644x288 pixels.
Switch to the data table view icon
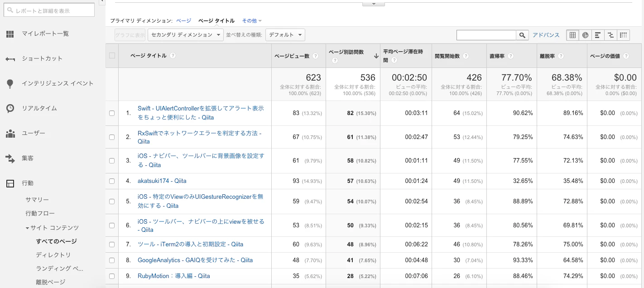[573, 35]
